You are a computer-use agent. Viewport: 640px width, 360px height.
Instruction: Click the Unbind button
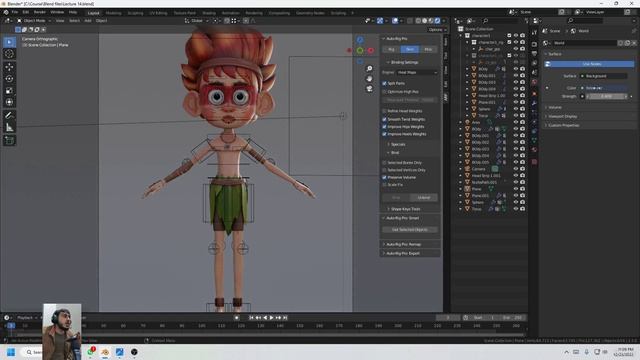(x=424, y=198)
